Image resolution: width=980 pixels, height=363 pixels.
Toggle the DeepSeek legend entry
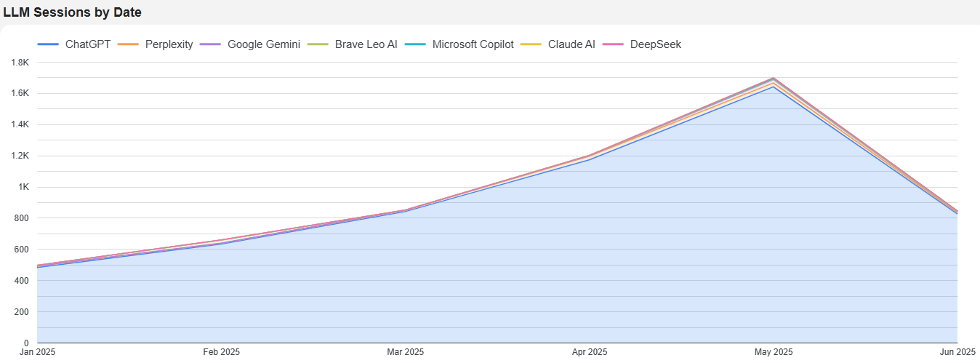[641, 44]
